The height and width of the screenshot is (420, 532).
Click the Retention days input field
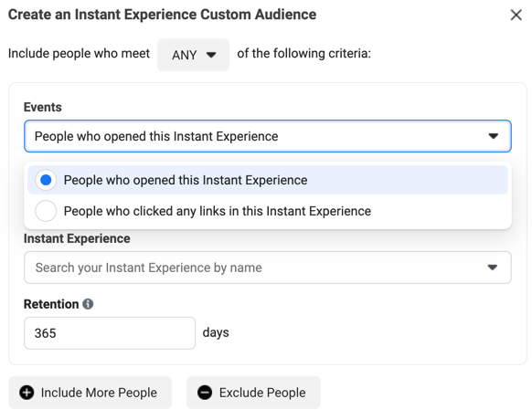tap(110, 333)
